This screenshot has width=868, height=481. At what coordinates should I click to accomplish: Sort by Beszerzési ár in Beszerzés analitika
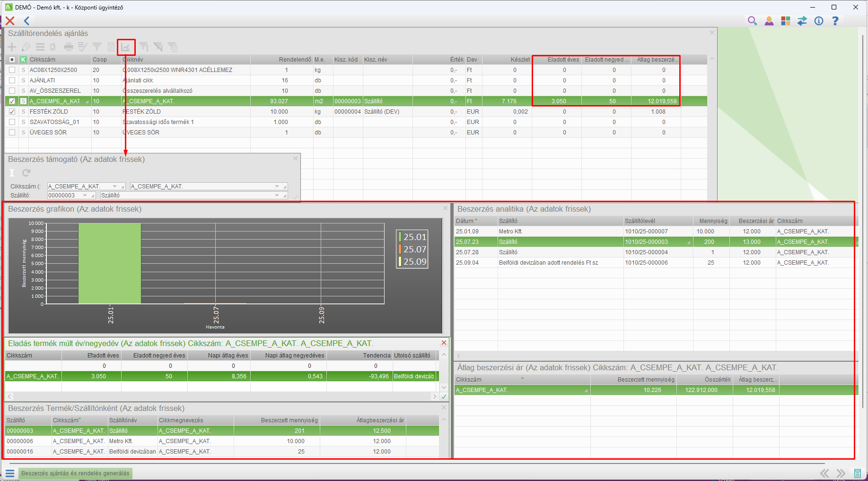(752, 221)
